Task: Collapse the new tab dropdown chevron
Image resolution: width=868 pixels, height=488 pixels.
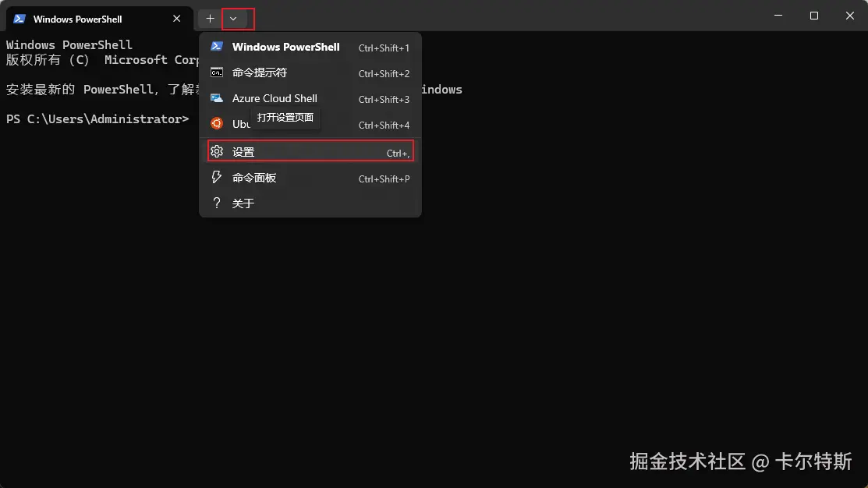Action: coord(233,19)
